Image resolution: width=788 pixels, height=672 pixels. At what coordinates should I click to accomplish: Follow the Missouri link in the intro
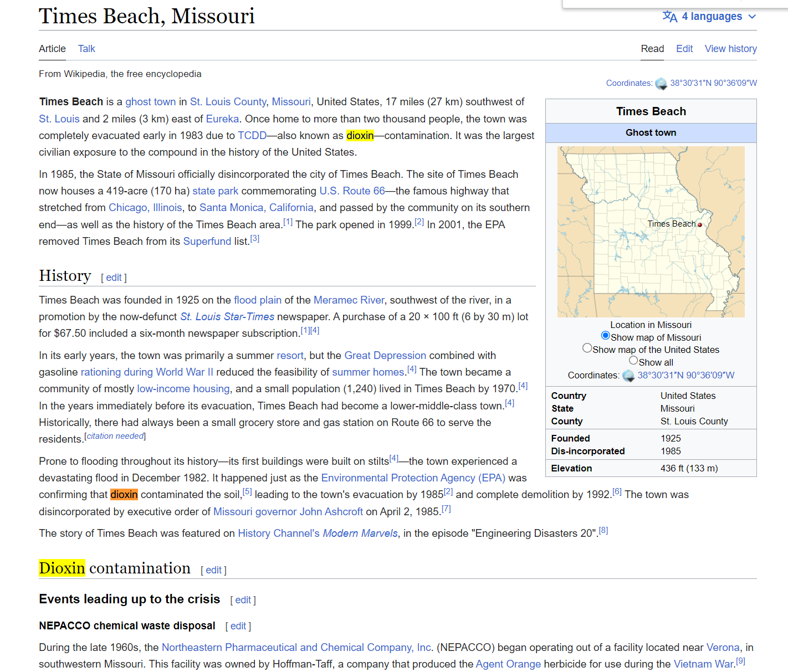(291, 102)
